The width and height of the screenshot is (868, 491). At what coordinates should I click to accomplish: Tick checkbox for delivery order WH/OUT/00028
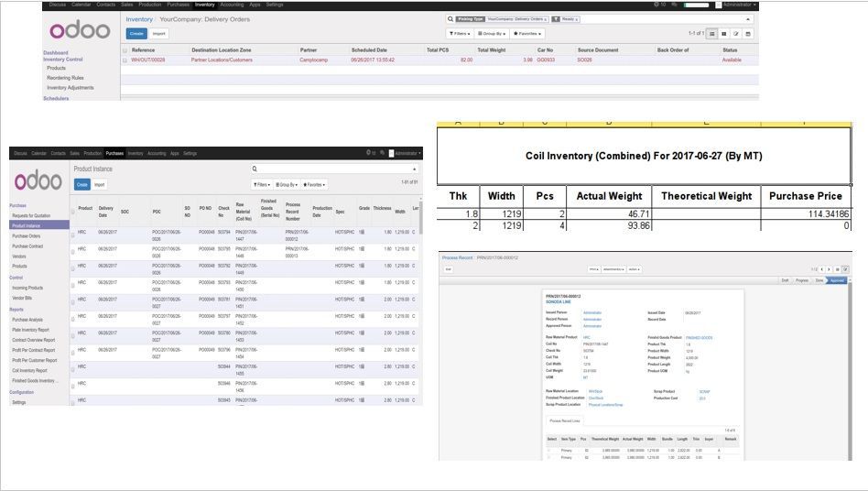pyautogui.click(x=125, y=60)
